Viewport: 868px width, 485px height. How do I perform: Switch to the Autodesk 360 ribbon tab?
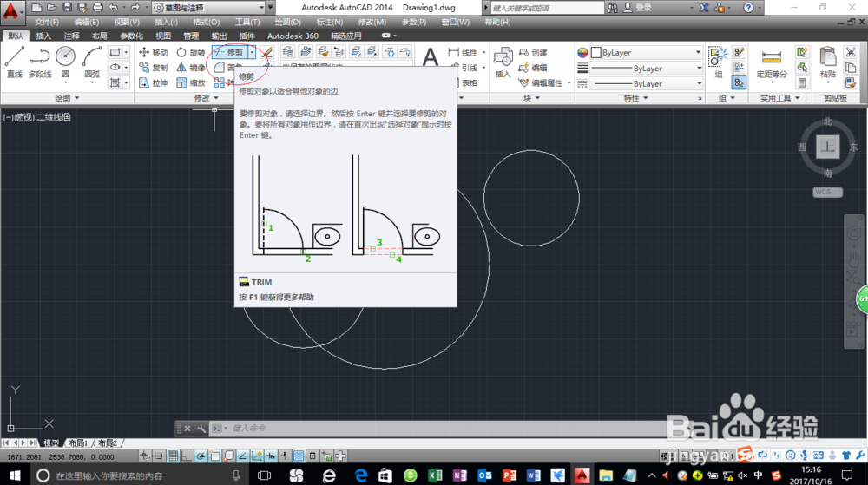(x=293, y=36)
